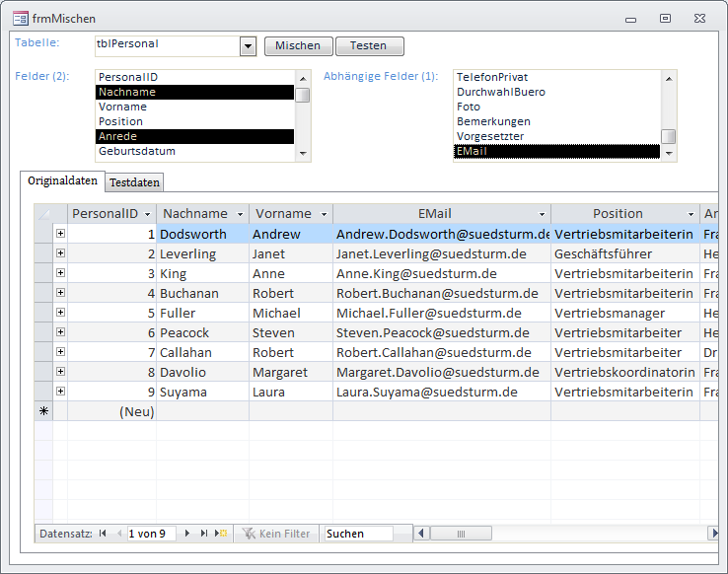Open Nachname column filter dropdown
Viewport: 728px width, 574px height.
238,214
